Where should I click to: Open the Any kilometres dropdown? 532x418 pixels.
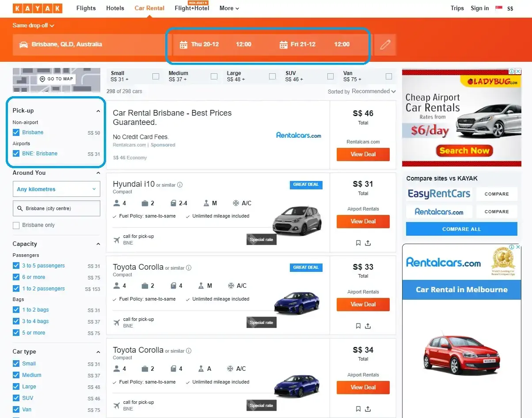[57, 189]
